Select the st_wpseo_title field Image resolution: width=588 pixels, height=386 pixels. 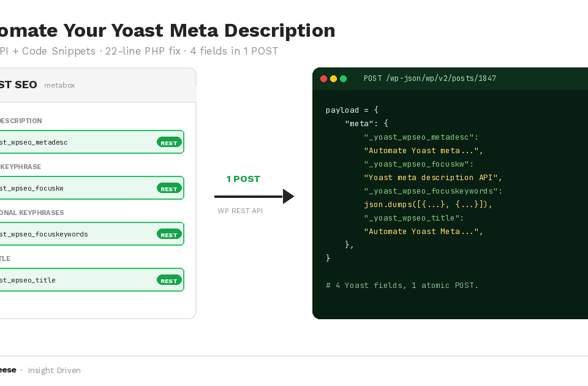(92, 280)
